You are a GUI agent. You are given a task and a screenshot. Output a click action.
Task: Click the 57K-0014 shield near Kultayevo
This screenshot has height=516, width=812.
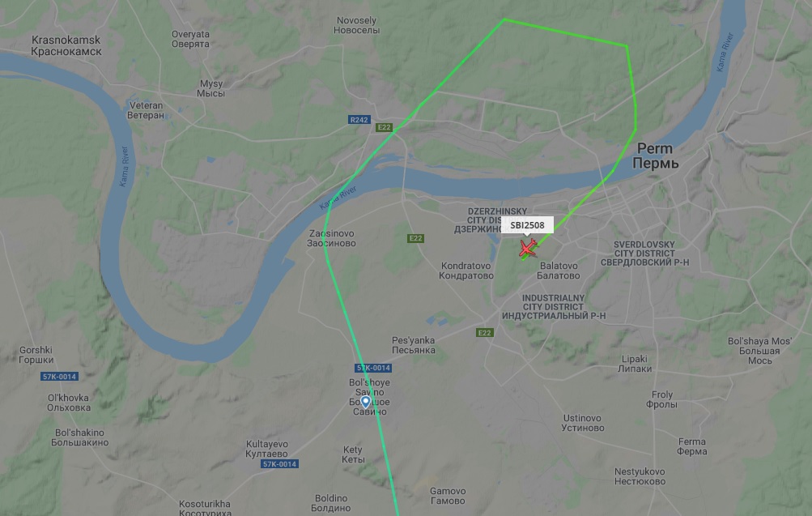(279, 463)
